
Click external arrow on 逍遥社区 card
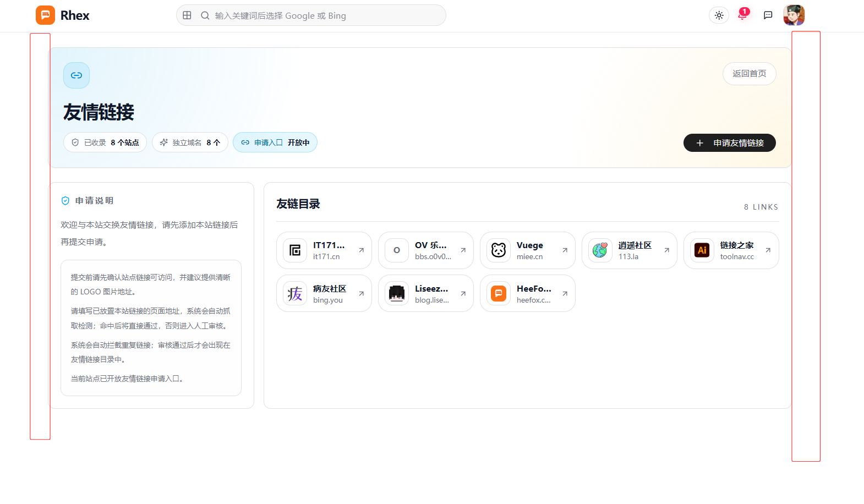(x=667, y=250)
